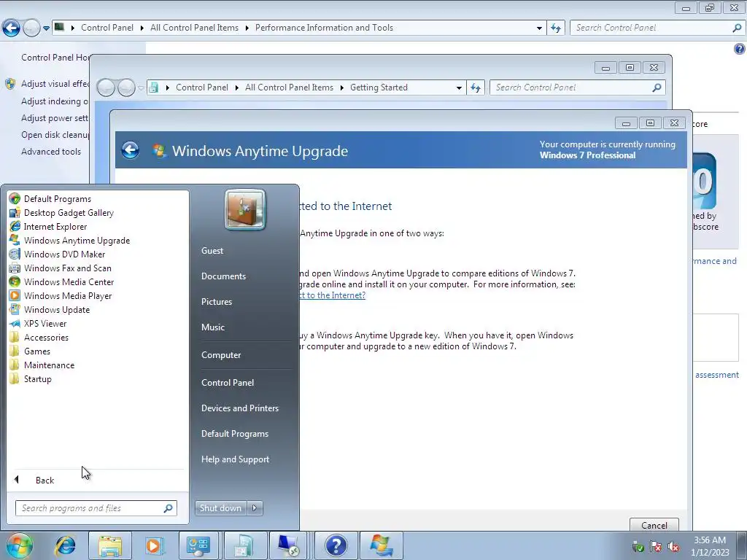Go back in the Performance Information window
Viewport: 747px width, 560px height.
pyautogui.click(x=11, y=28)
